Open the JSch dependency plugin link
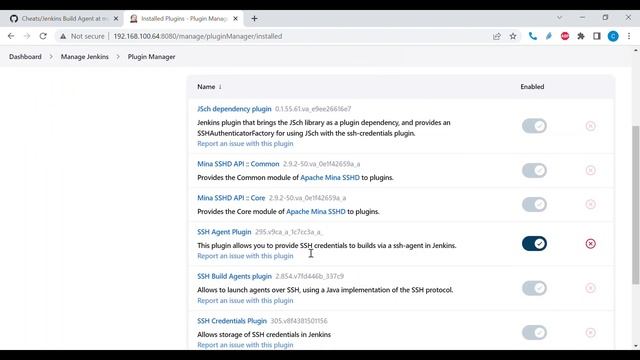Viewport: 640px width, 360px height. (x=234, y=109)
